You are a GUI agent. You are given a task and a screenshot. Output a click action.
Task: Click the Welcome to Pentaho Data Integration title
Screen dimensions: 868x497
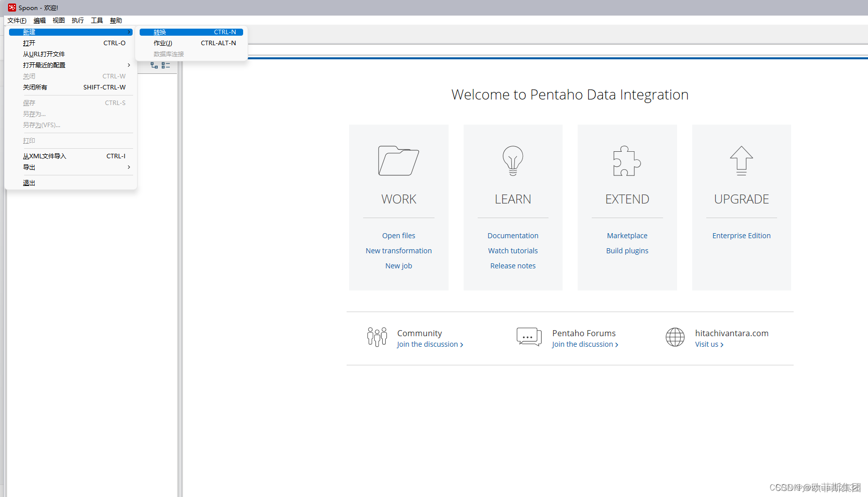point(570,94)
